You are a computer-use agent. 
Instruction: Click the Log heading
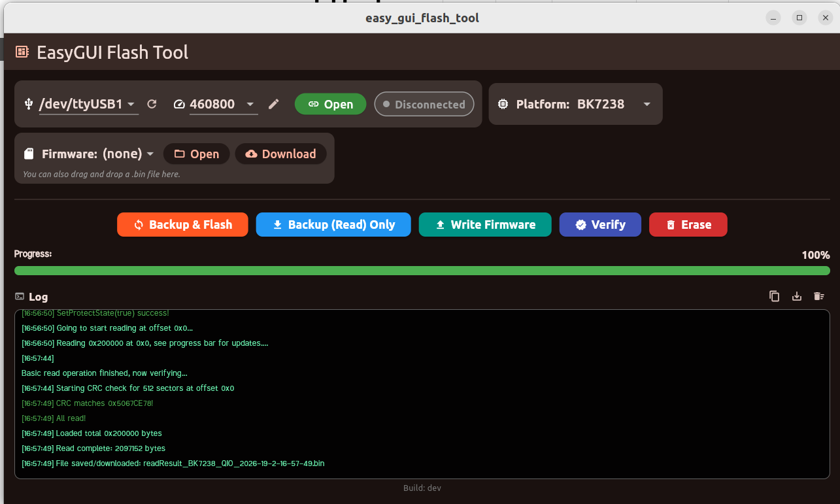(x=38, y=297)
